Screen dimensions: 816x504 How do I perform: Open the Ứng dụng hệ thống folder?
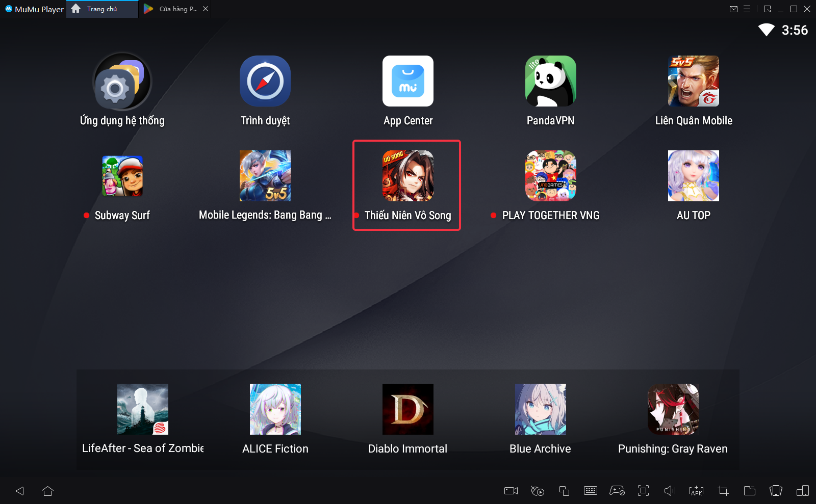[122, 82]
